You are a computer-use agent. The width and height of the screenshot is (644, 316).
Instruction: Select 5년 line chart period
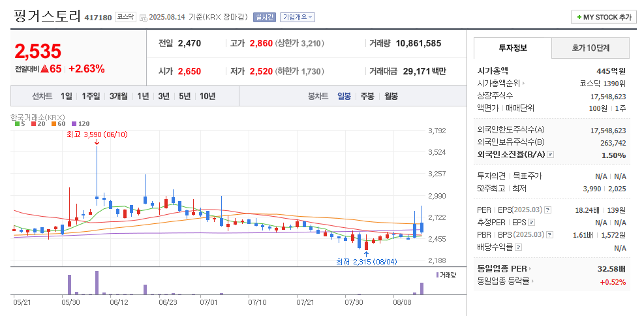pos(185,96)
